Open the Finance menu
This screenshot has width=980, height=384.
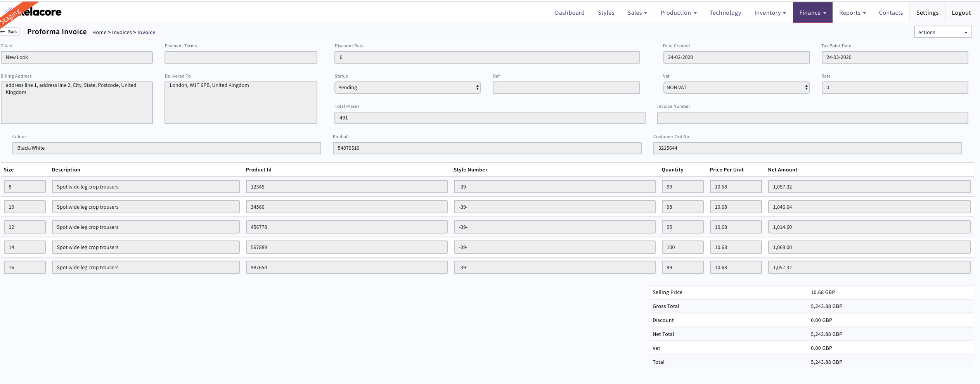coord(812,13)
